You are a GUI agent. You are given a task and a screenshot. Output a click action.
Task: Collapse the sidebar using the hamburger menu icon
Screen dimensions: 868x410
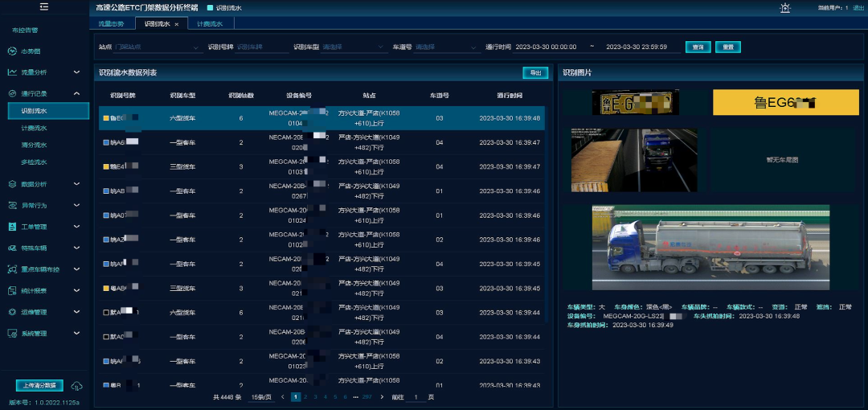pyautogui.click(x=44, y=7)
